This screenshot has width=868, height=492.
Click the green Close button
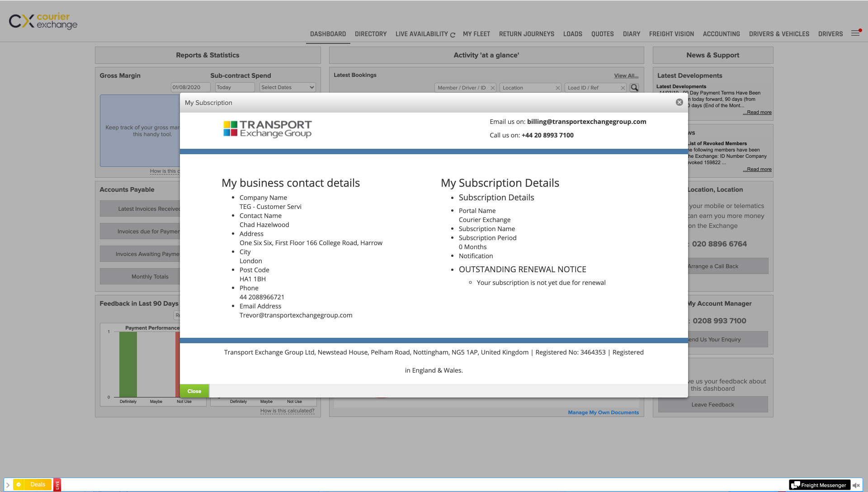[194, 391]
